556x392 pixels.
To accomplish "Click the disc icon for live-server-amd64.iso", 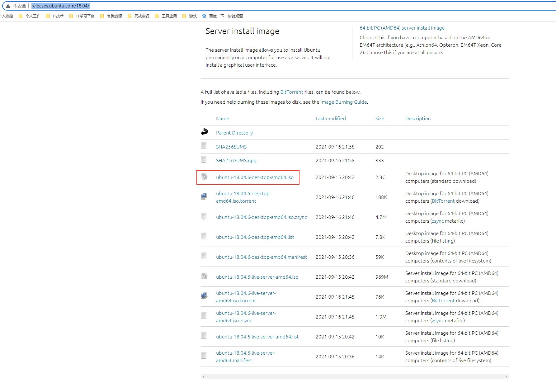I will [204, 276].
